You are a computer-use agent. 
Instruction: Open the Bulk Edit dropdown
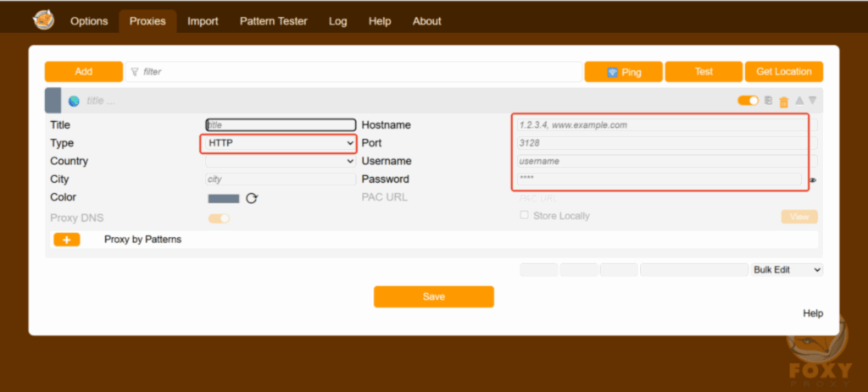pos(787,270)
